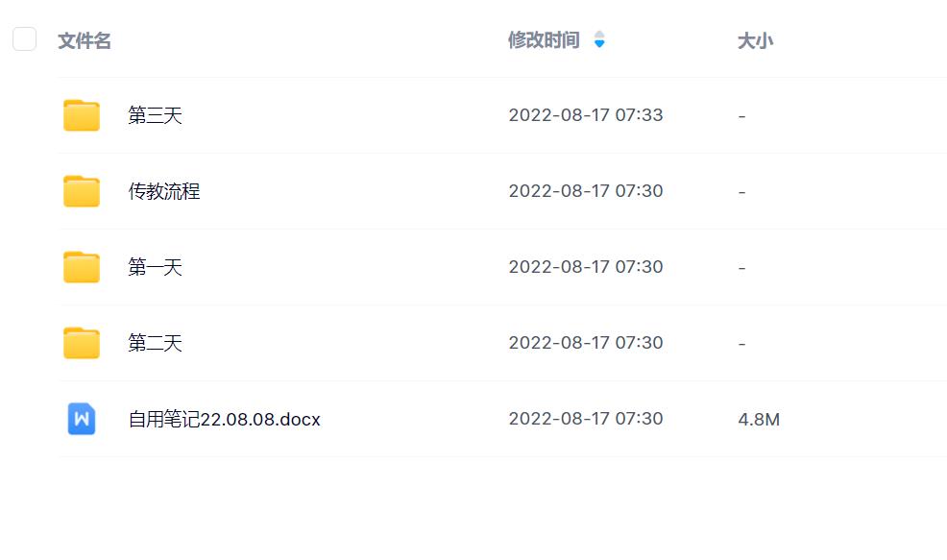Open the 传教流程 folder name link

pyautogui.click(x=164, y=191)
